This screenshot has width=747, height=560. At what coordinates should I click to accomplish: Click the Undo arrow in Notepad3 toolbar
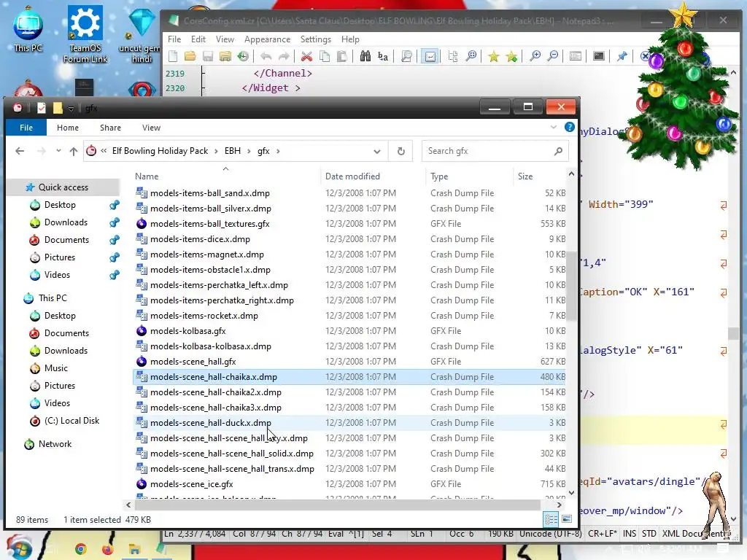(x=266, y=57)
